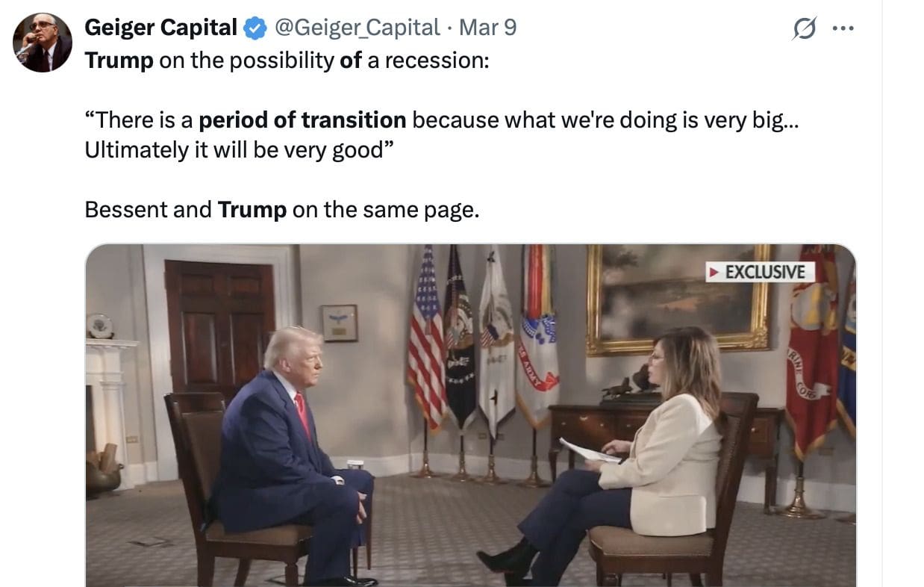Viewport: 924px width, 587px height.
Task: Click the red necktie in the video
Action: coord(302,413)
